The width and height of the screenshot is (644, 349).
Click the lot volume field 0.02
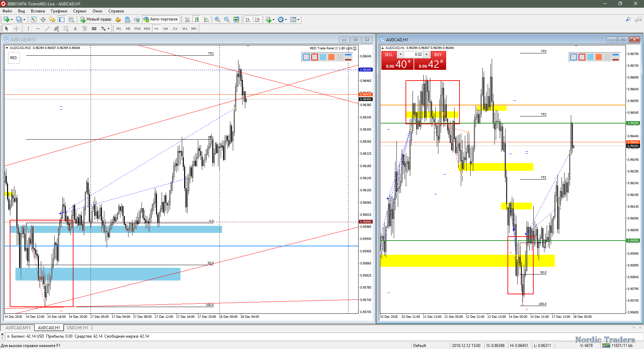click(x=414, y=55)
